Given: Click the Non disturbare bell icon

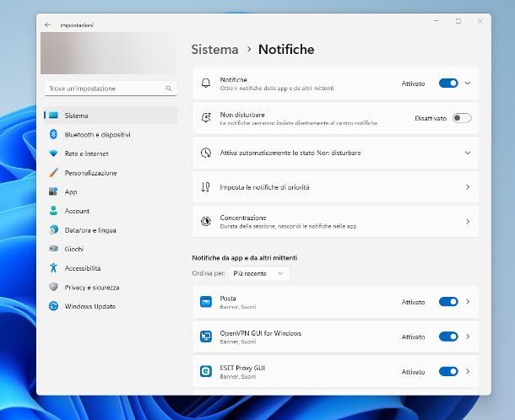Looking at the screenshot, I should (206, 118).
